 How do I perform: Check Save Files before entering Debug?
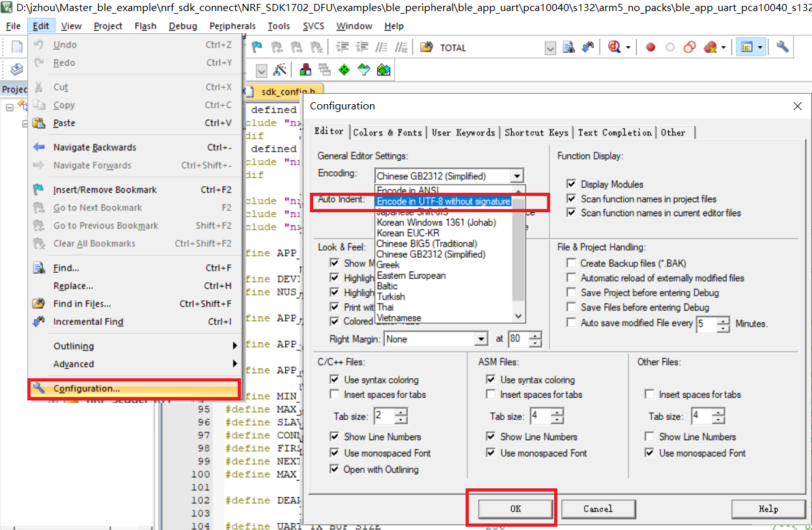[571, 307]
